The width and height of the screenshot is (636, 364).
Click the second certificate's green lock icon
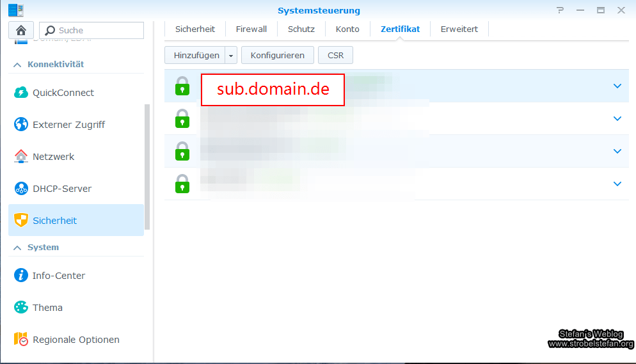pos(182,118)
